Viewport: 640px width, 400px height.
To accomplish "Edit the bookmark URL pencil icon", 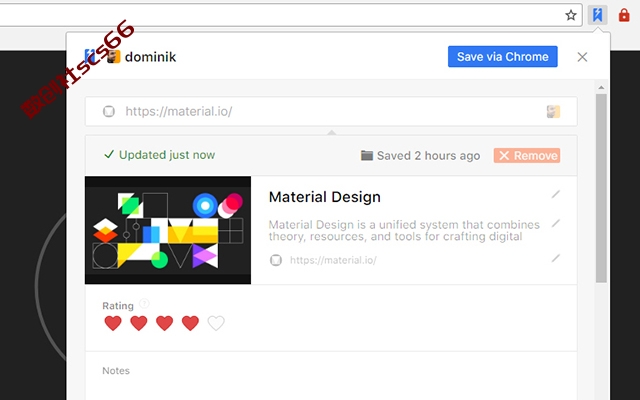I will coord(556,258).
